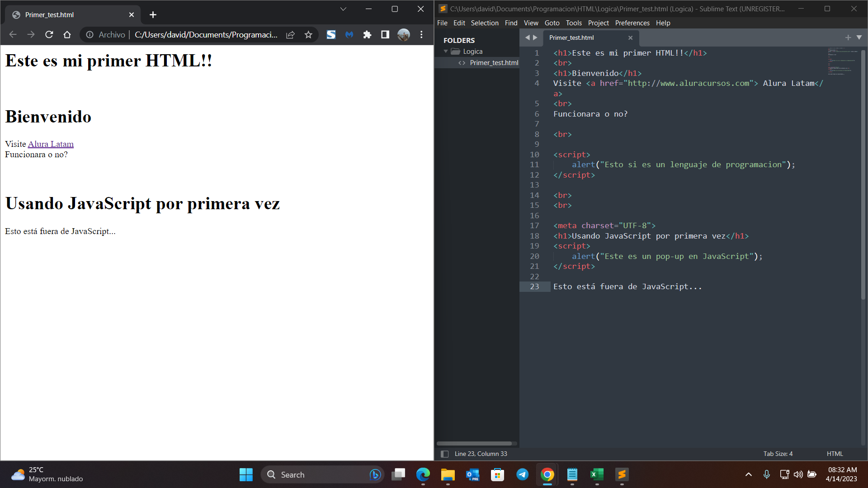Add a new tab in Sublime Text
Viewport: 868px width, 488px height.
848,38
